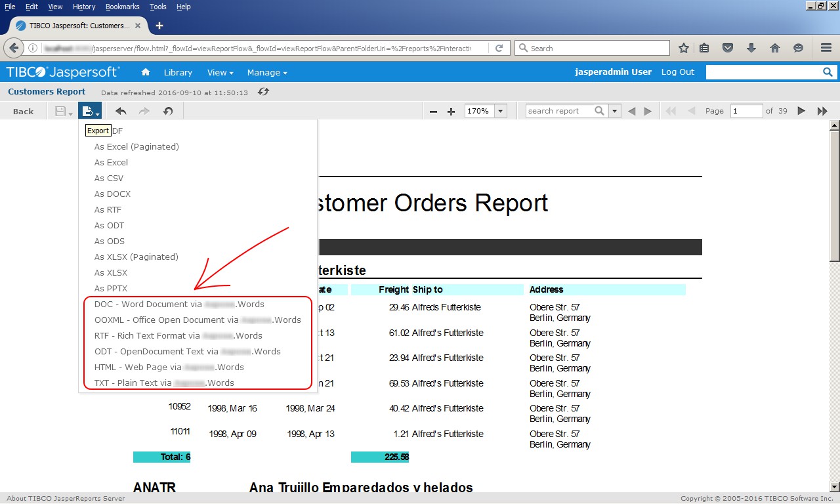Open the Help menu
This screenshot has width=840, height=504.
tap(184, 7)
